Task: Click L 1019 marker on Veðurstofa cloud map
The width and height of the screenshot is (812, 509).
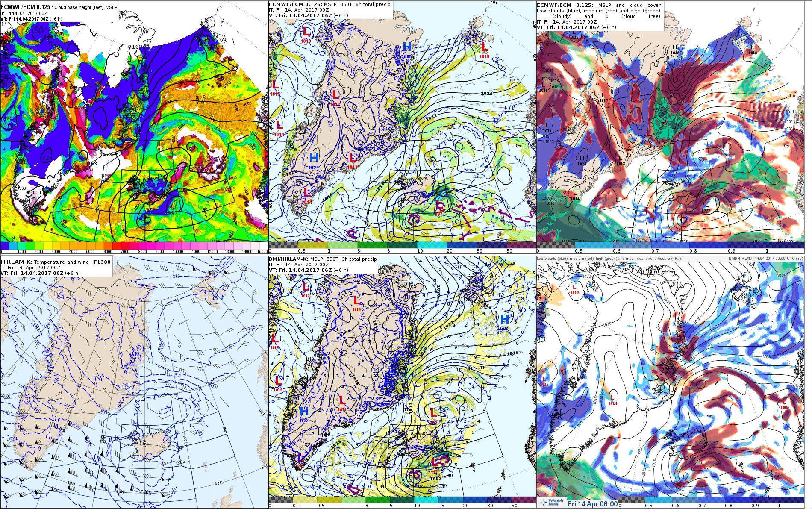Action: 574,289
